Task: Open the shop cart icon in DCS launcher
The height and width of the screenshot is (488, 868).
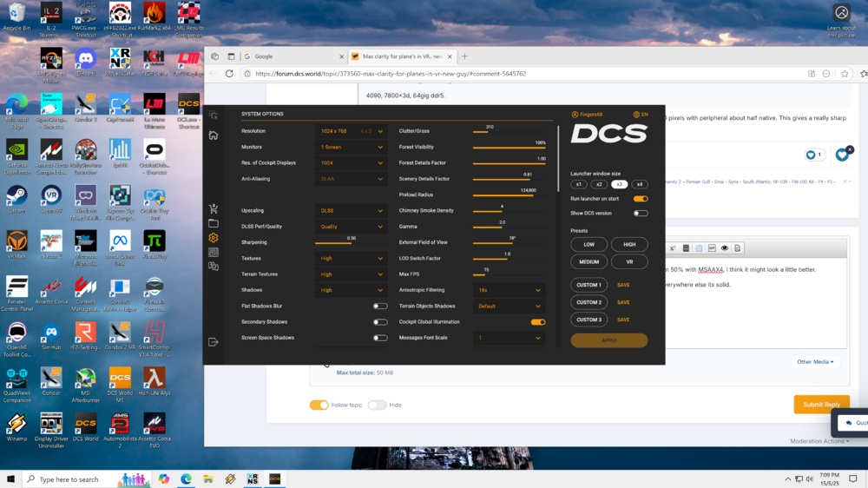Action: [x=214, y=208]
